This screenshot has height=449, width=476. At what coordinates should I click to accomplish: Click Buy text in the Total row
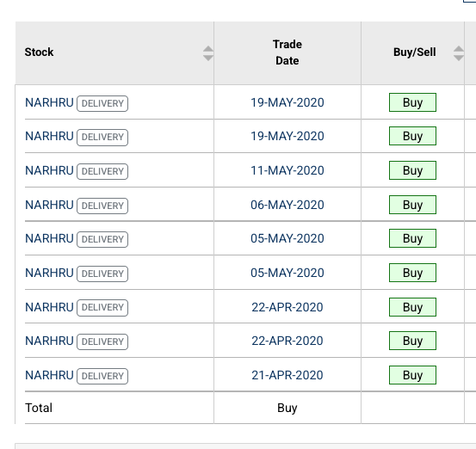click(287, 408)
